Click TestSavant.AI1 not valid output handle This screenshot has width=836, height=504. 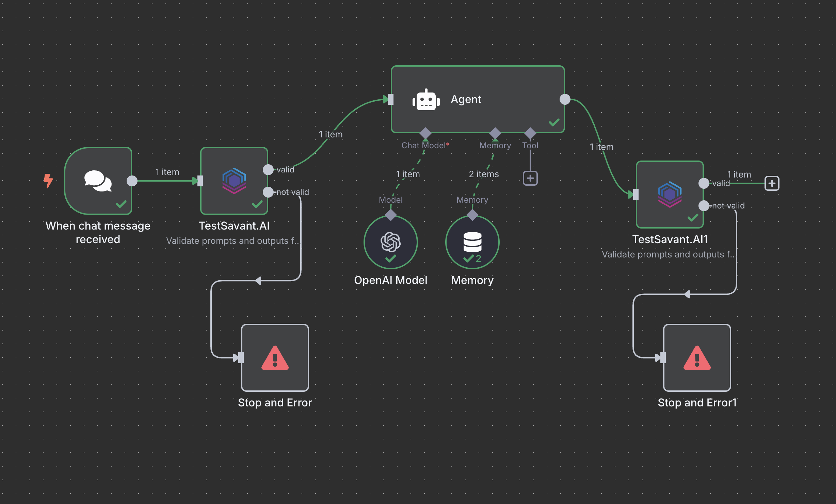704,205
